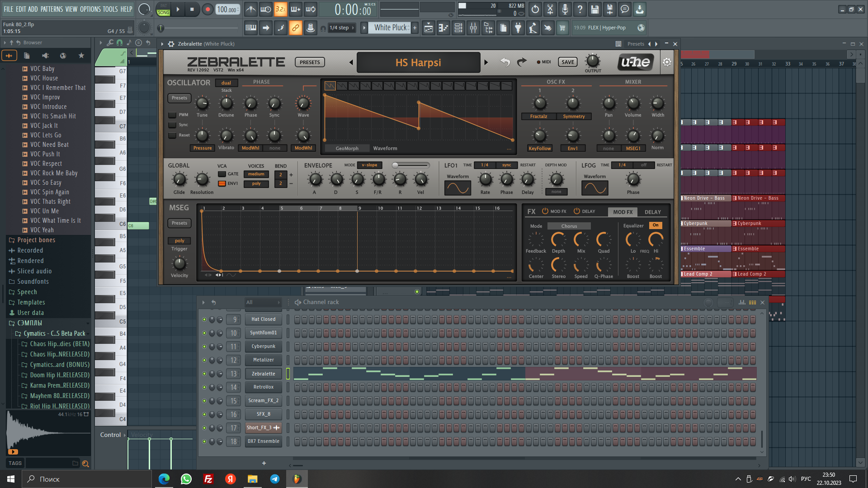The height and width of the screenshot is (488, 868).
Task: Click the record button in transport
Action: click(207, 9)
